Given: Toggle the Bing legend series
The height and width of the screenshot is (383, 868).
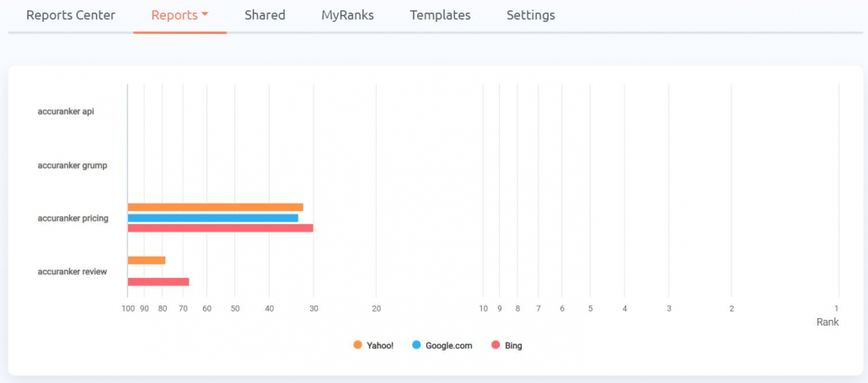Looking at the screenshot, I should [x=507, y=345].
